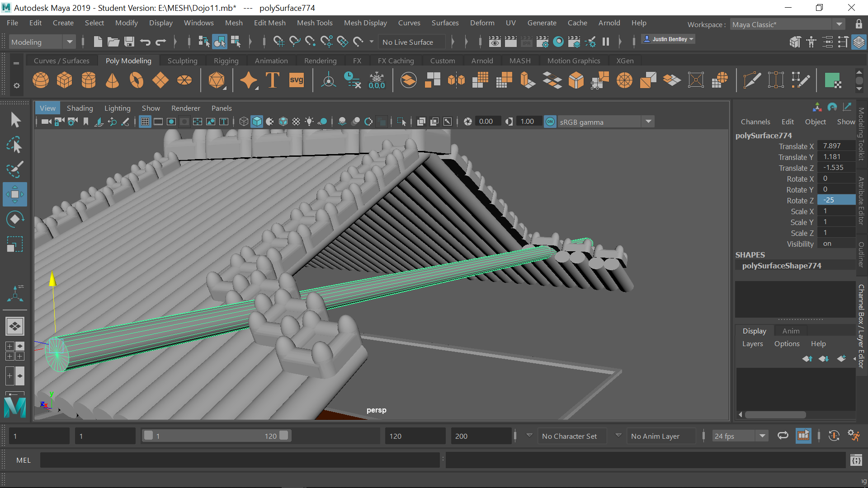
Task: Create a polygon cylinder from the shelf
Action: (x=89, y=80)
